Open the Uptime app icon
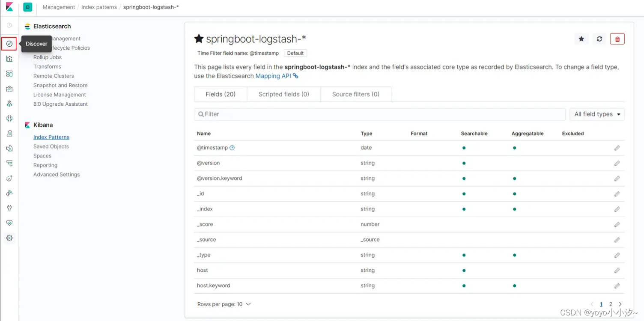The width and height of the screenshot is (644, 321). [x=9, y=178]
